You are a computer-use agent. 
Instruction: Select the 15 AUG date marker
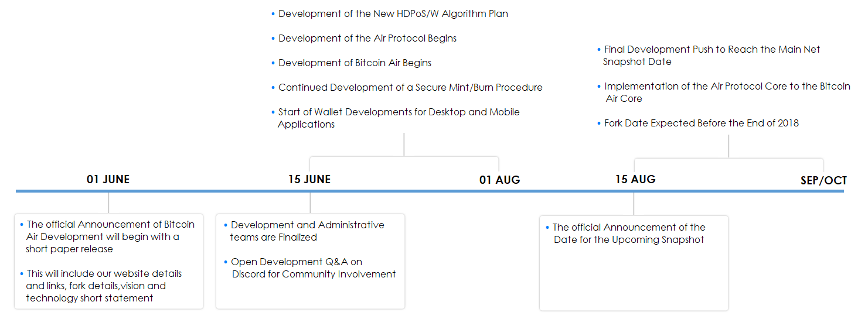(635, 179)
